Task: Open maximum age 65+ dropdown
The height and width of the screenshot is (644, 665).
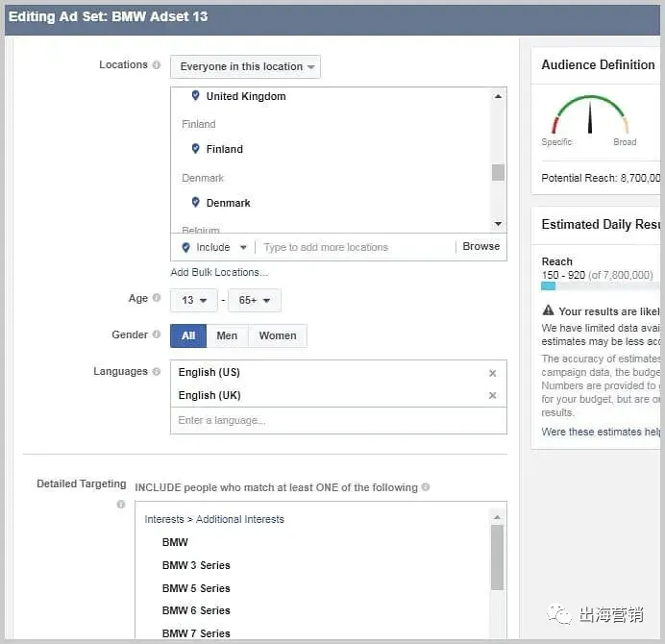Action: tap(255, 300)
